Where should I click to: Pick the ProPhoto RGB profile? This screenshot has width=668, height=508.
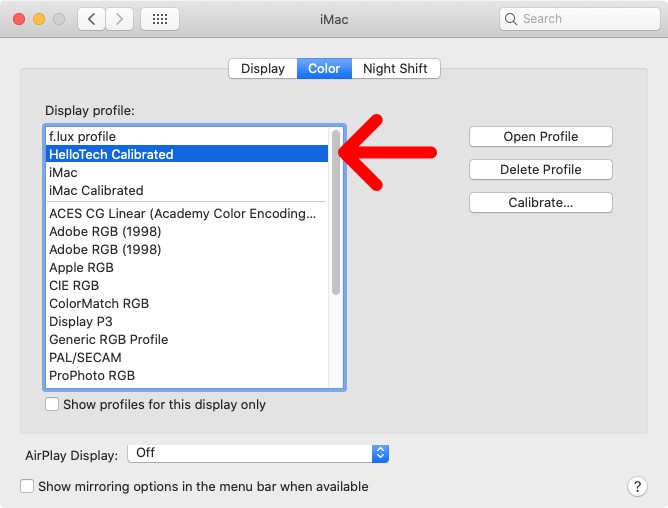92,375
